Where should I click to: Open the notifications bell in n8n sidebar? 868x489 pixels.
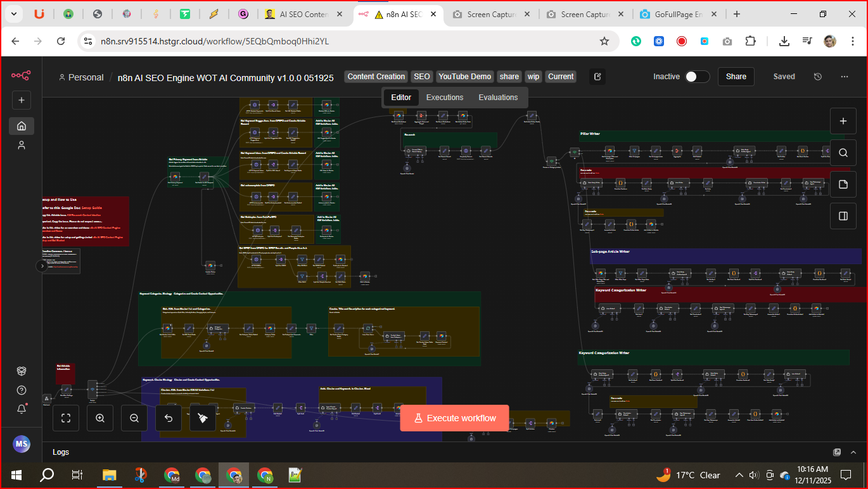pyautogui.click(x=21, y=409)
